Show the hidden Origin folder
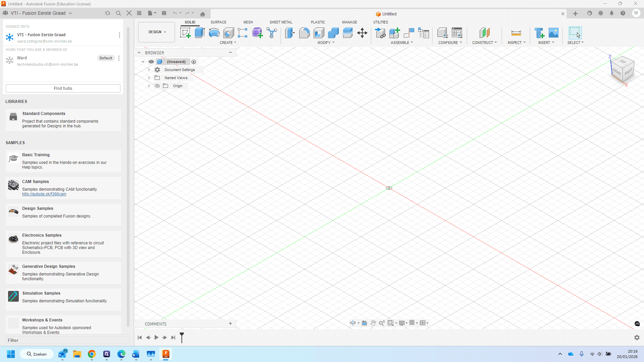This screenshot has height=362, width=644. click(157, 86)
